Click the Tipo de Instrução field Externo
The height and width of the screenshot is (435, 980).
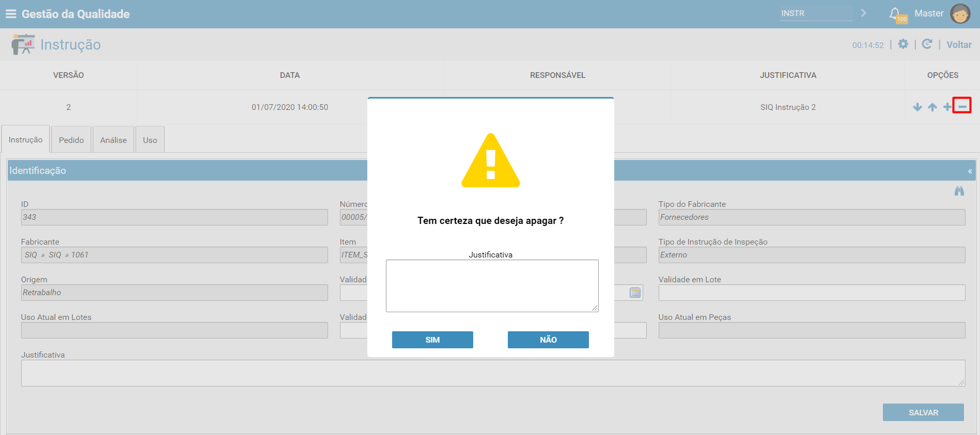(x=812, y=255)
